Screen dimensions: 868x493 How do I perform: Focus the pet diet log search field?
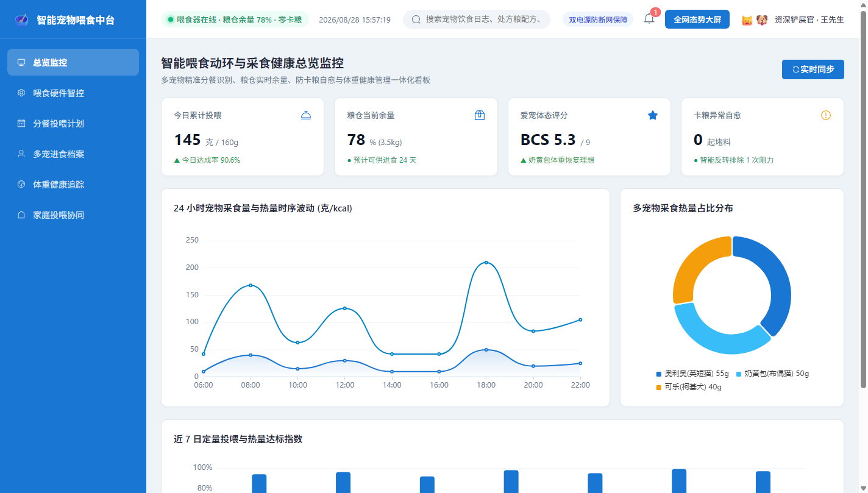coord(477,20)
